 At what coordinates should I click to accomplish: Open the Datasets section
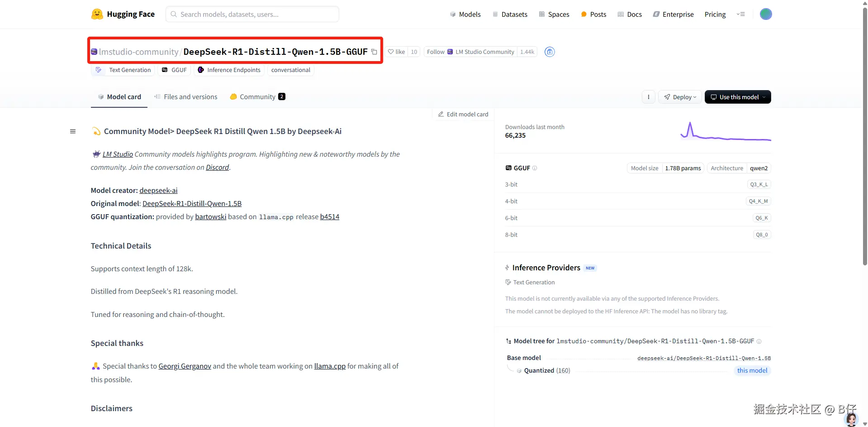510,14
